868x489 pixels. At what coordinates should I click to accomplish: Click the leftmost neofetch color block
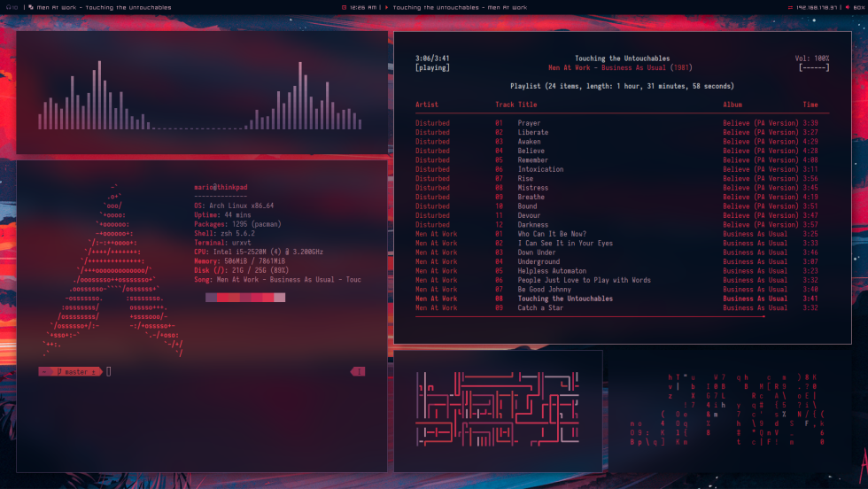[x=211, y=298]
